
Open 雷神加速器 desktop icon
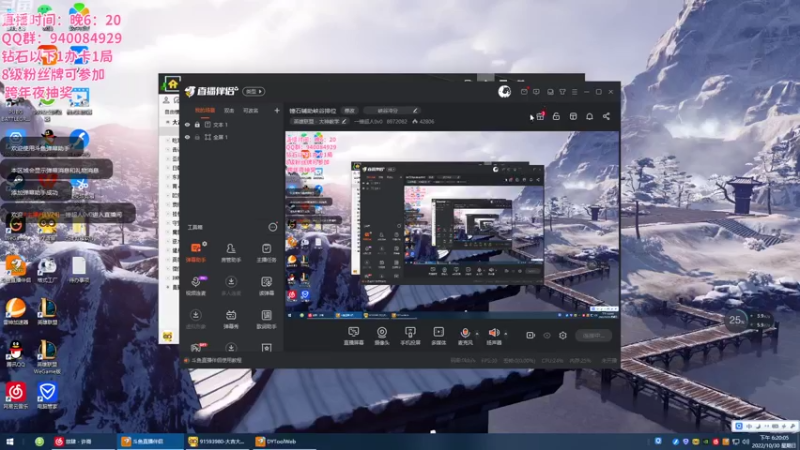(16, 311)
